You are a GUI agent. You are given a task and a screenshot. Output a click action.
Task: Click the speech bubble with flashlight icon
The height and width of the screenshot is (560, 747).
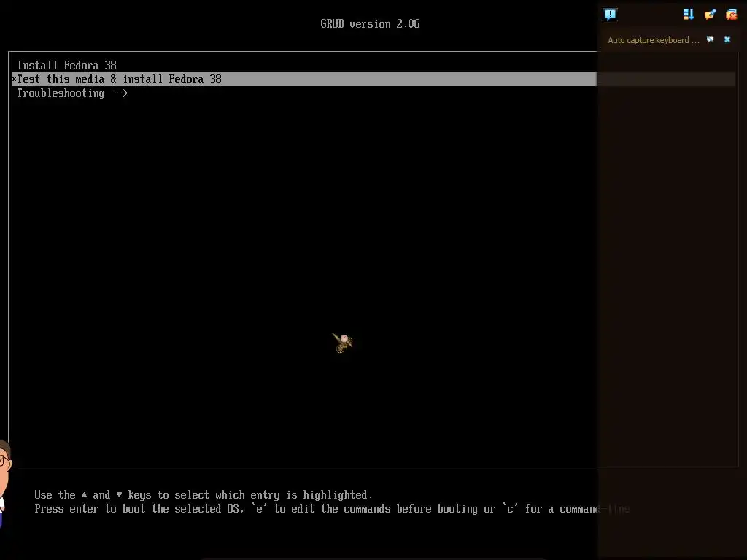710,15
